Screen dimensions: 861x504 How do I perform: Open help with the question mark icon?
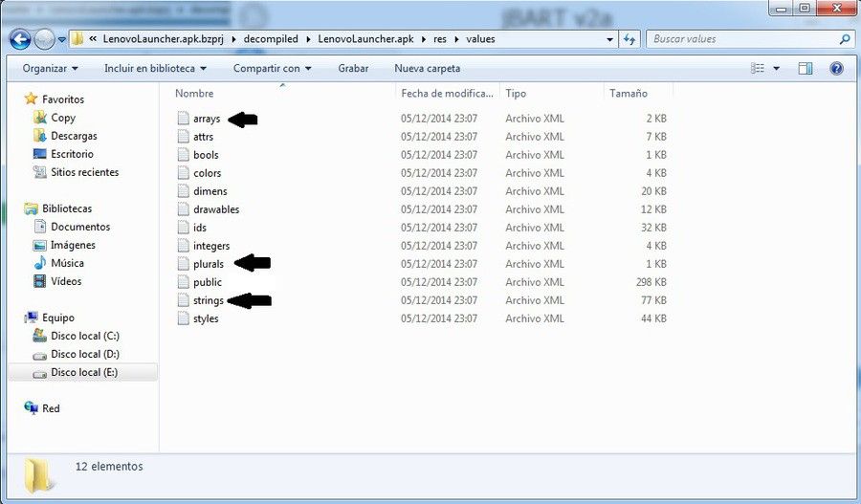click(x=836, y=69)
